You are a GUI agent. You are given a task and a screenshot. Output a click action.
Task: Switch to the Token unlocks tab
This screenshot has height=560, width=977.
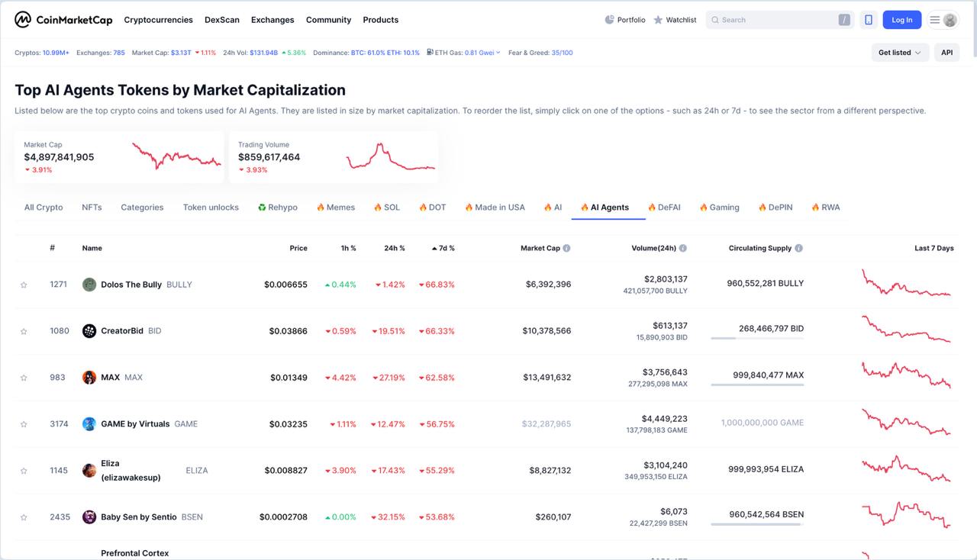point(211,208)
